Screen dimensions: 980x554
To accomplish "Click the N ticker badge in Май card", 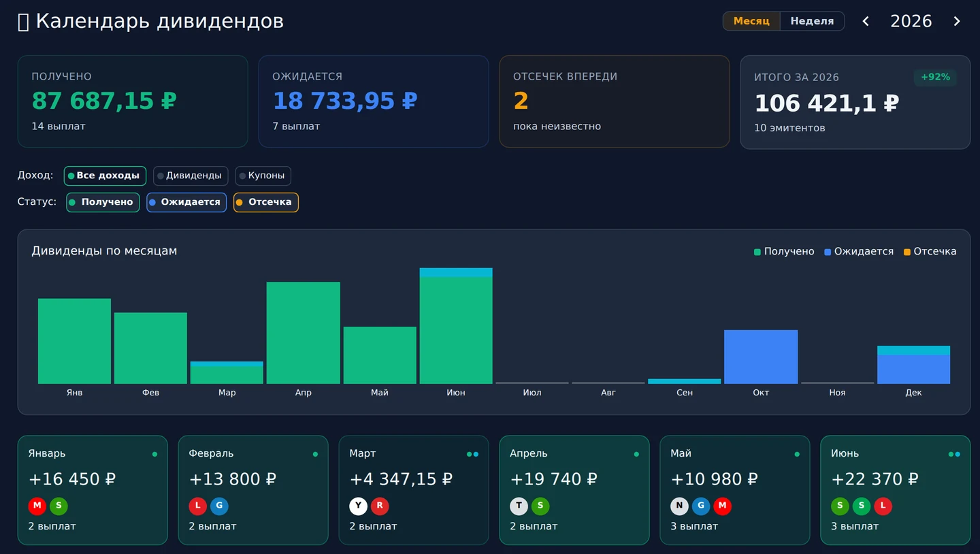I will [x=680, y=506].
